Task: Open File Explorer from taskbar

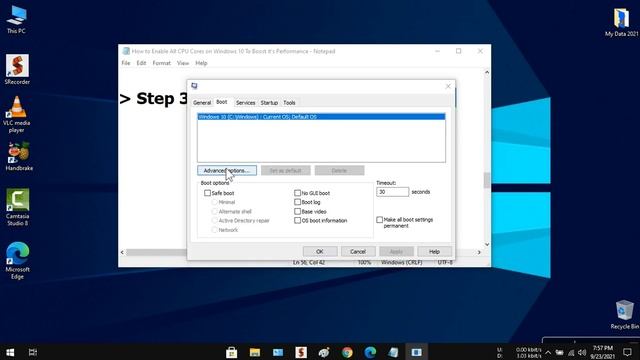Action: pos(255,352)
